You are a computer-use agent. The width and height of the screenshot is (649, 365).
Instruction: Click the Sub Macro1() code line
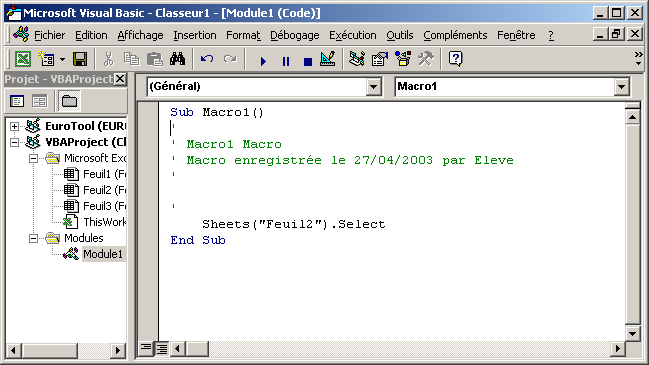(216, 112)
